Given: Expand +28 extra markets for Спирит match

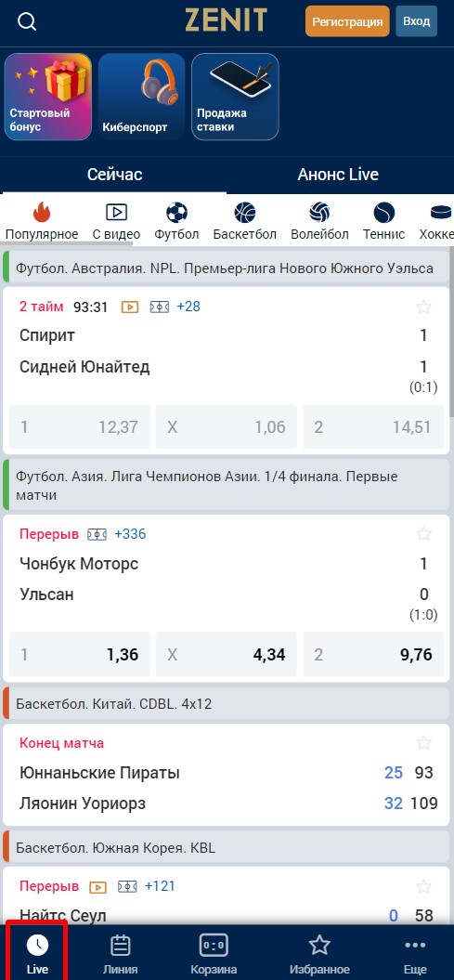Looking at the screenshot, I should [188, 307].
